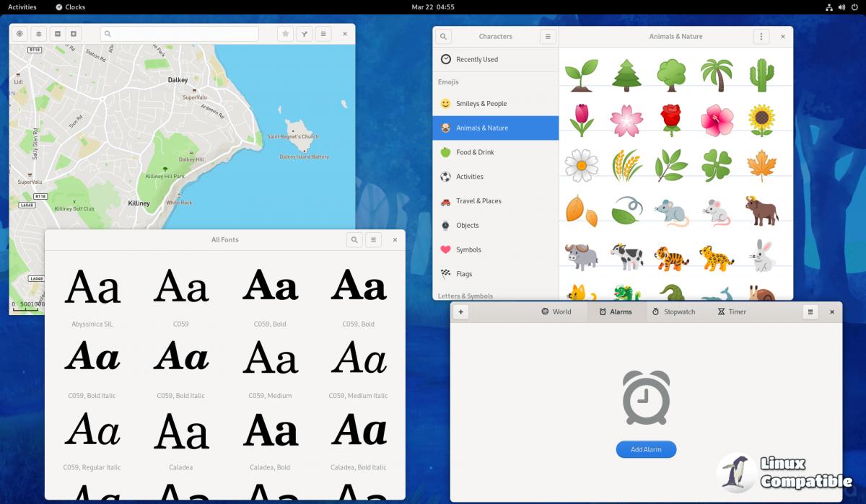Pick the water buffalo emoji

coord(581,257)
